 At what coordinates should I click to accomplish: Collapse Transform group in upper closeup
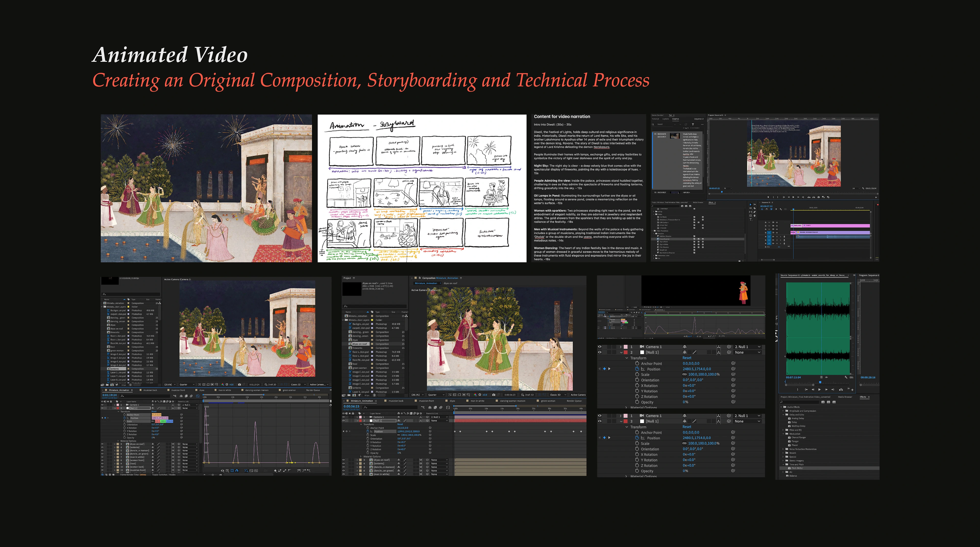tap(627, 358)
